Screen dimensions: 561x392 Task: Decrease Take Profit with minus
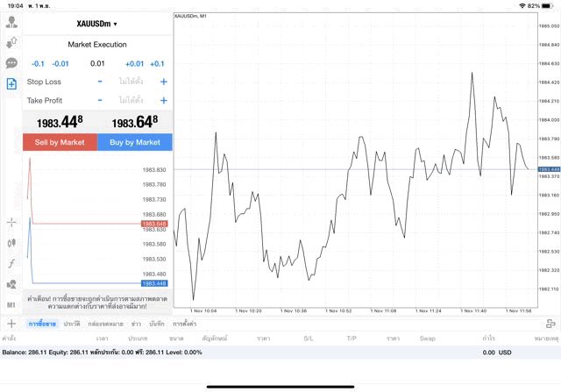100,100
